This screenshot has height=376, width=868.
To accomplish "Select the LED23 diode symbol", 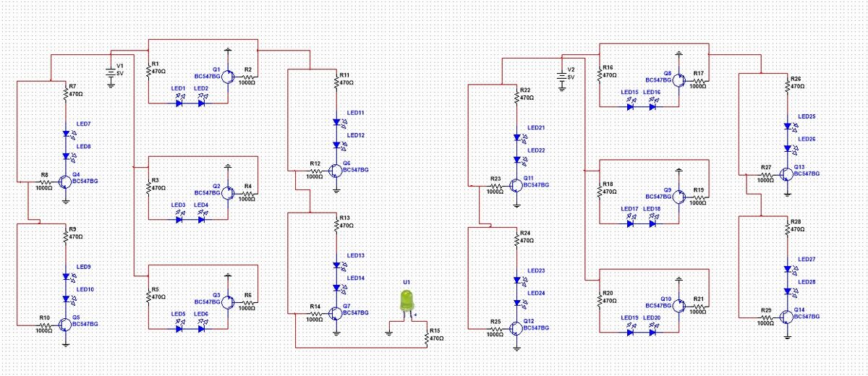I will pos(516,280).
